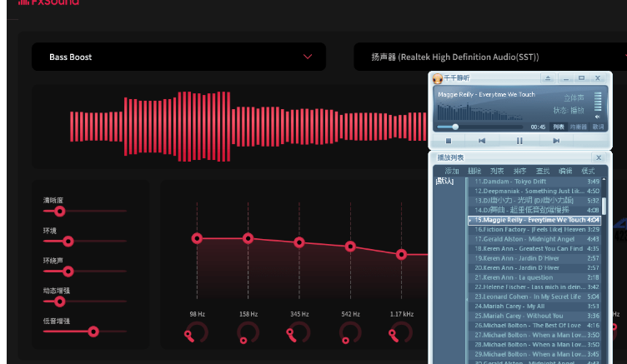Screen dimensions: 627x364
Task: Select the 345 Hz EQ band point
Action: 299,242
